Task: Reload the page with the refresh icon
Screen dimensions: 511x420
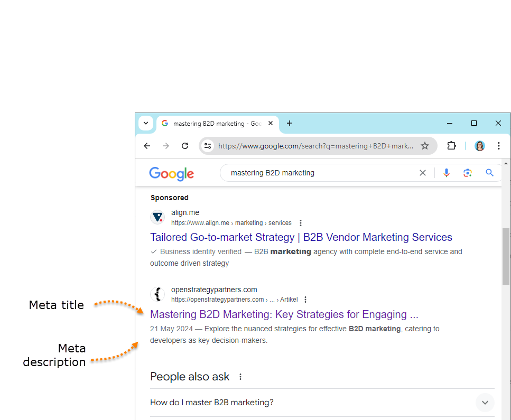Action: (185, 146)
